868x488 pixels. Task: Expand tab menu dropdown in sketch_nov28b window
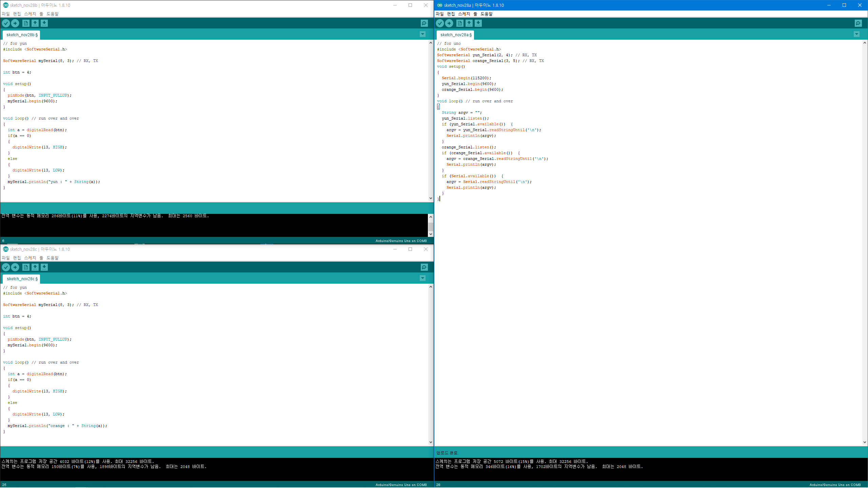pyautogui.click(x=422, y=34)
